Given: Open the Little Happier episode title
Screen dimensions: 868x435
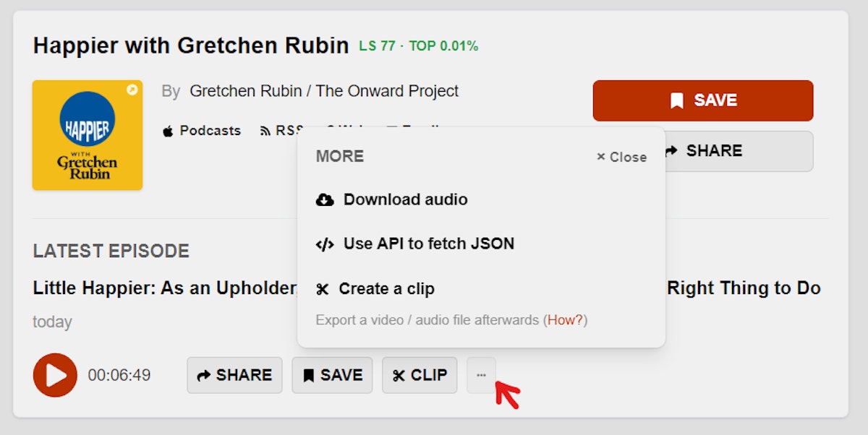Looking at the screenshot, I should 165,288.
